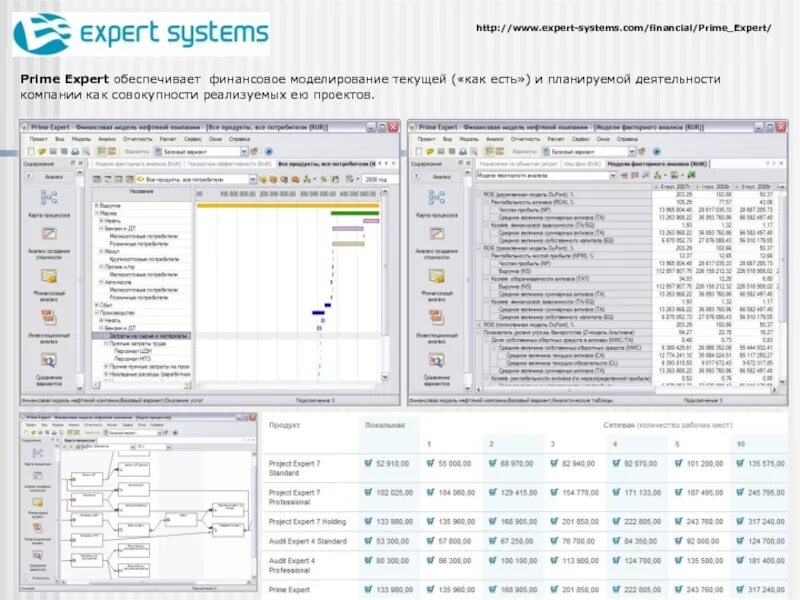This screenshot has height=600, width=800.
Task: Click Open folder icon in right window toolbar
Action: 430,152
